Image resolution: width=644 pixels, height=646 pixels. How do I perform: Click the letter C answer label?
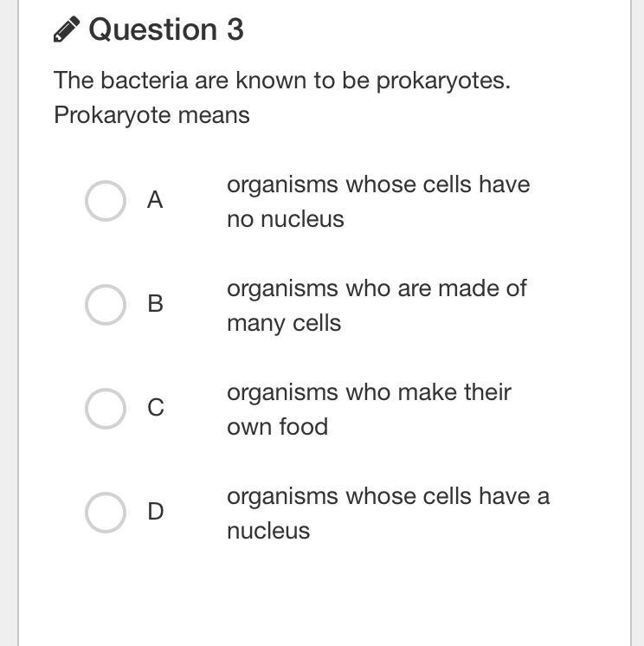(x=155, y=408)
